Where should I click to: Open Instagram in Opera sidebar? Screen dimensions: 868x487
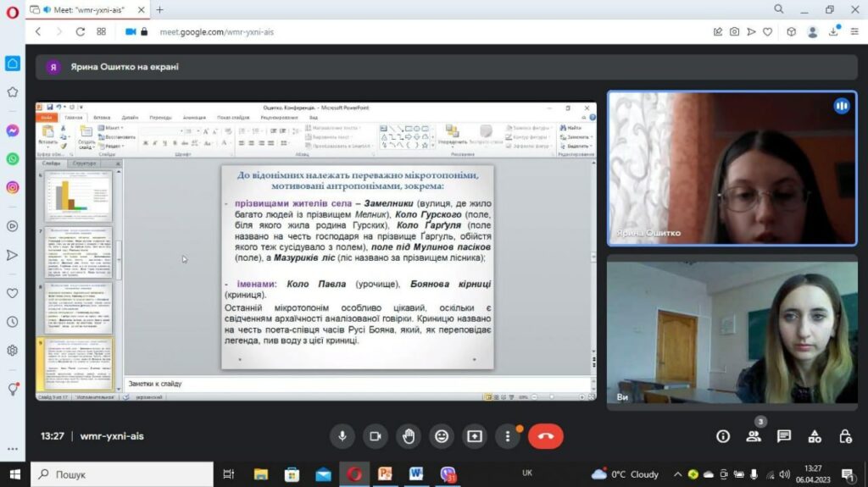pos(12,187)
